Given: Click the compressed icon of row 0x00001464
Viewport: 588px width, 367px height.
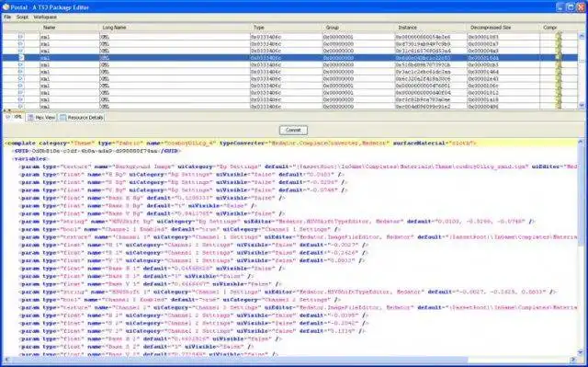Looking at the screenshot, I should coord(559,72).
